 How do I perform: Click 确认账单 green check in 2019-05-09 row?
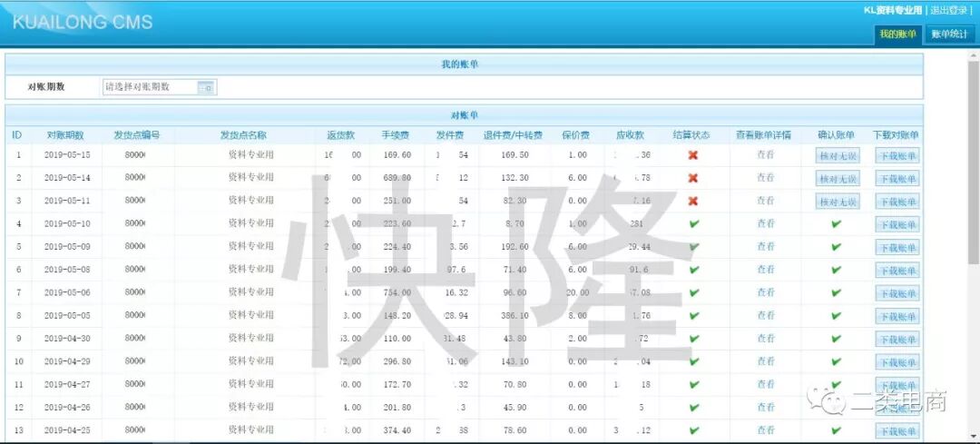pos(837,247)
